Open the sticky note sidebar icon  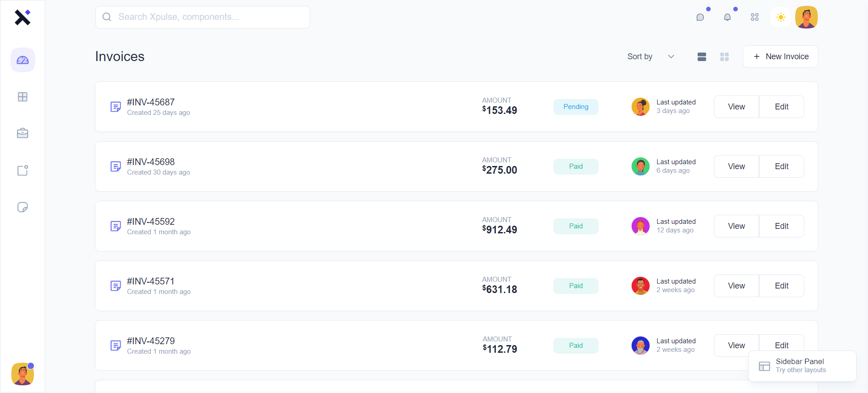tap(23, 207)
